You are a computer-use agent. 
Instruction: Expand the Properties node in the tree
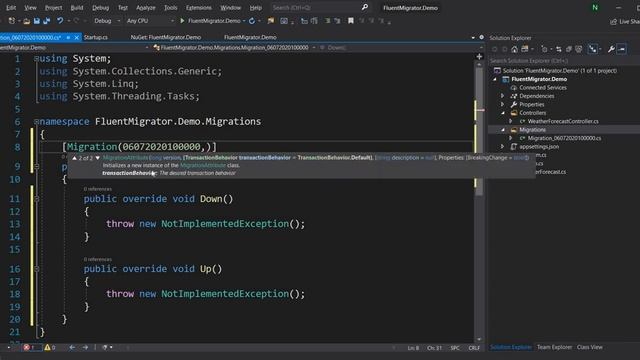point(502,104)
